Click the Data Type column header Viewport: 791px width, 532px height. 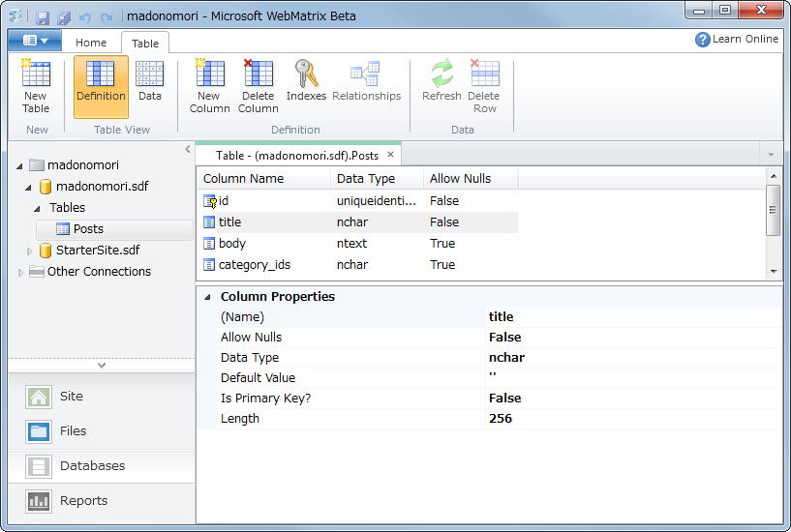tap(377, 179)
